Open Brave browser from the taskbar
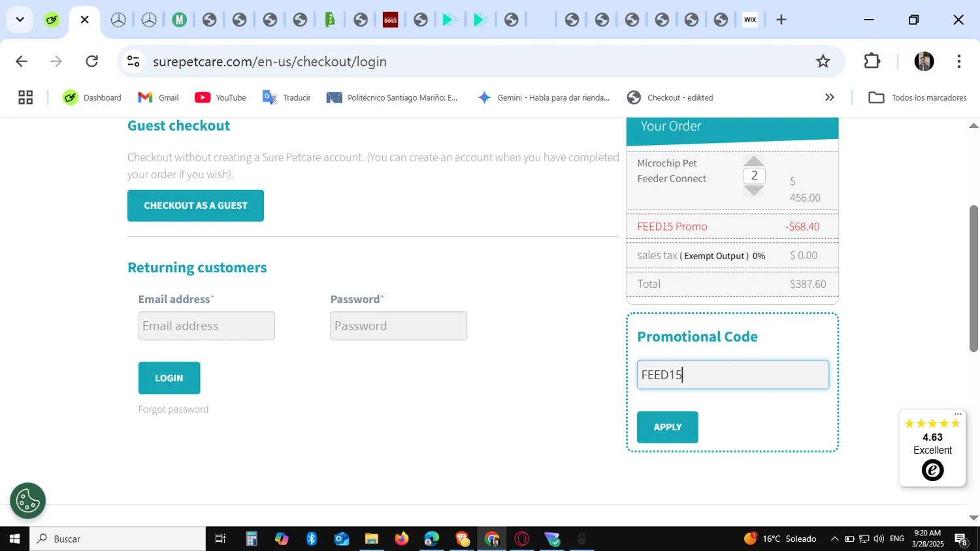 [463, 539]
